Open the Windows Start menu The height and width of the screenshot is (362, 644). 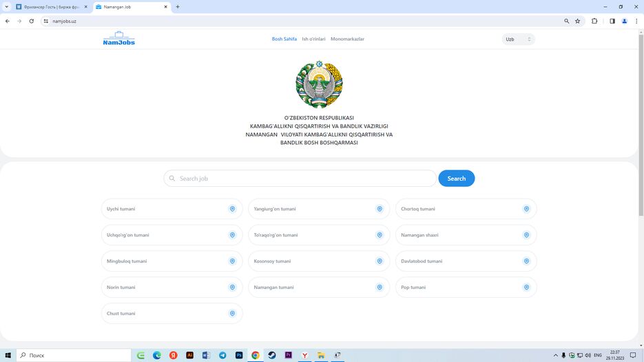pos(8,355)
